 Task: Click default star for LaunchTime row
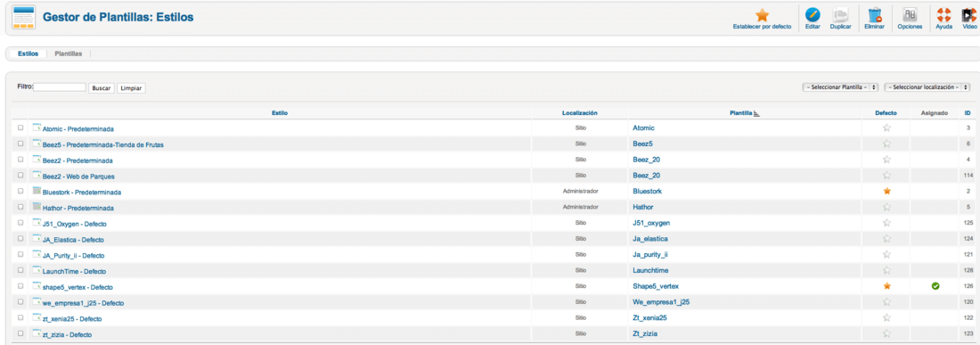pos(886,271)
